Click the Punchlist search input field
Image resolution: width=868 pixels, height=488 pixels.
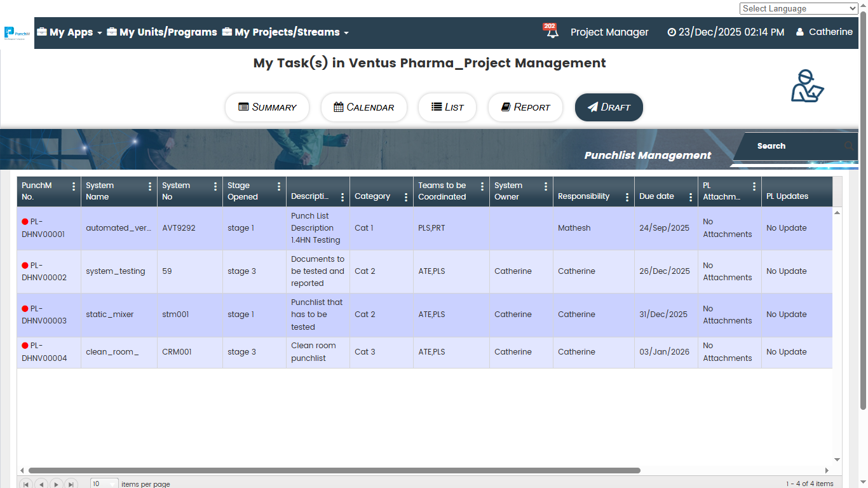797,146
